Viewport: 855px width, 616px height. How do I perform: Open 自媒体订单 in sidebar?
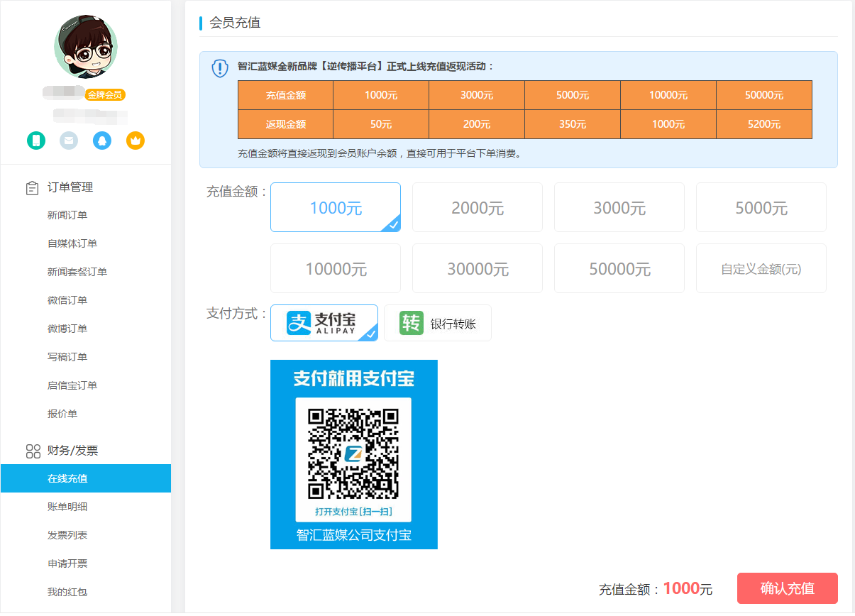pos(72,243)
